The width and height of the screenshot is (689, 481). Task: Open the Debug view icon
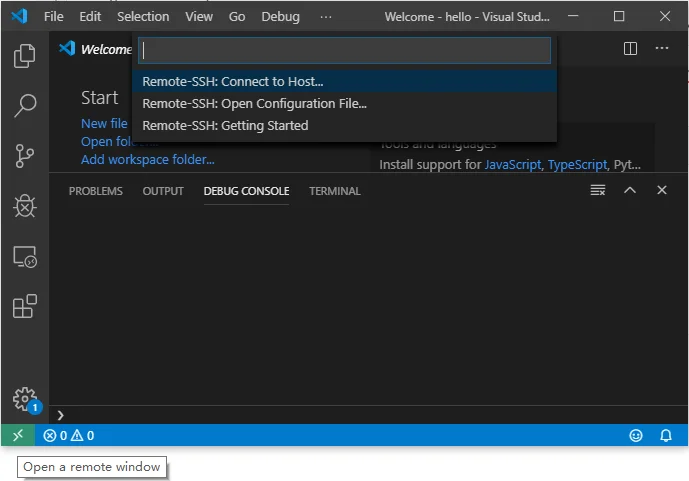pyautogui.click(x=24, y=206)
